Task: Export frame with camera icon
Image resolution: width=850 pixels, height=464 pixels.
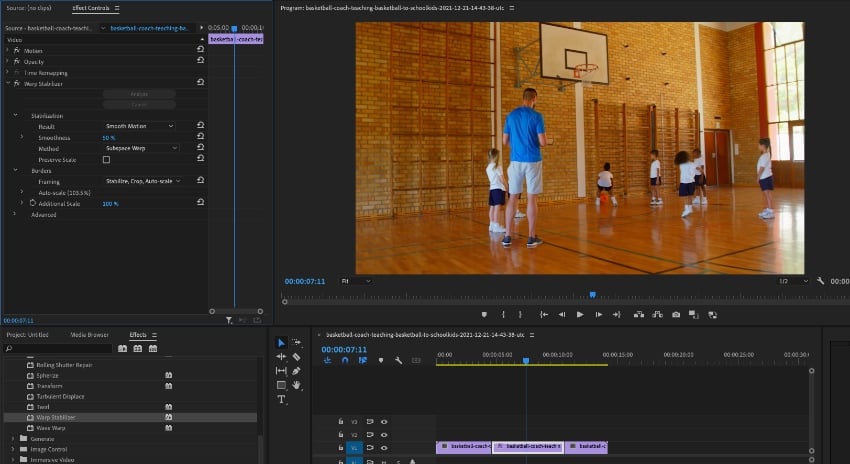Action: pos(675,314)
